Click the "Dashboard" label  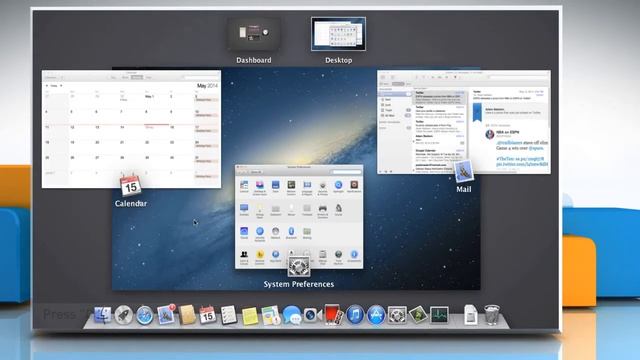pos(253,60)
